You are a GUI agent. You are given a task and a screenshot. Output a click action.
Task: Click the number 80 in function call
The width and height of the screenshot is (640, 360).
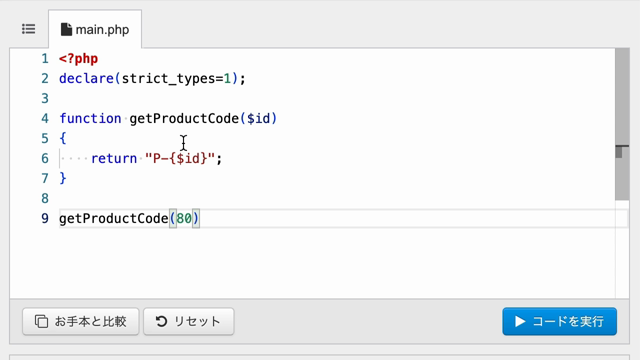point(184,219)
